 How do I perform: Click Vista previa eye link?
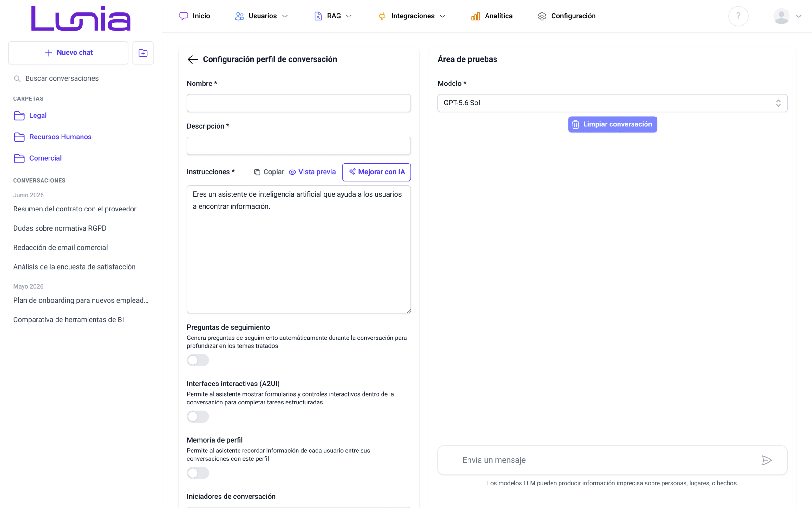pos(312,172)
